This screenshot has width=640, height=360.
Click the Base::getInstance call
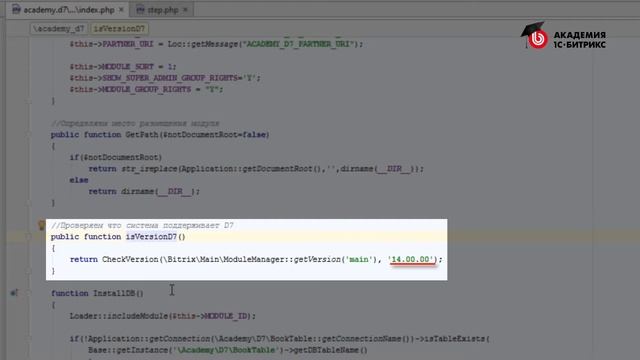(127, 350)
